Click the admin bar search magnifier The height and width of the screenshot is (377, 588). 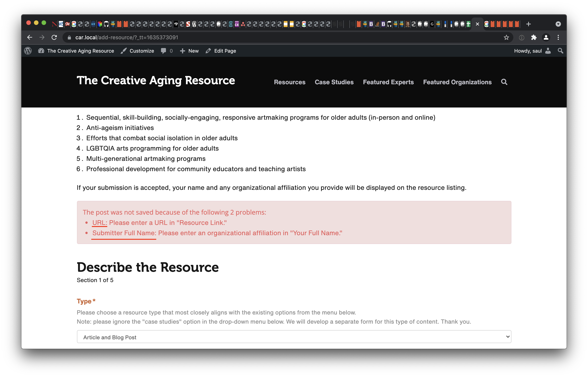(x=560, y=51)
